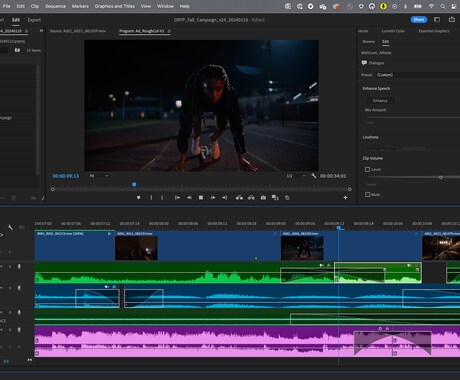Click the voice-over microphone on first audio track
The image size is (460, 380).
tap(19, 266)
